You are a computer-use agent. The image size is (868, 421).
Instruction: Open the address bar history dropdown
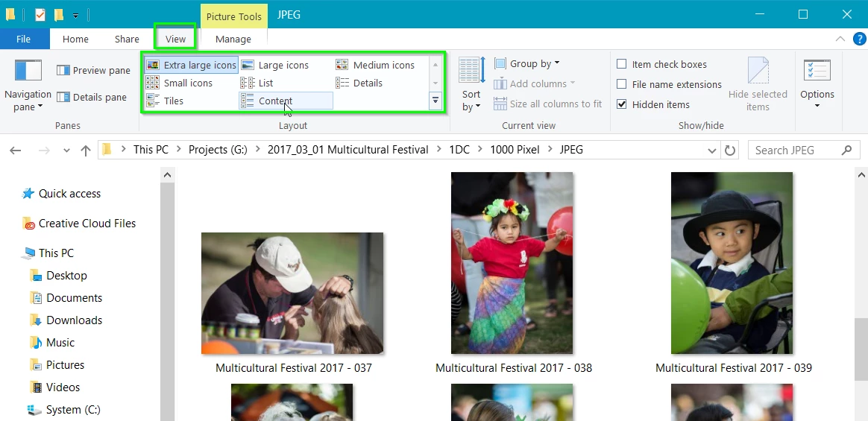pyautogui.click(x=712, y=151)
